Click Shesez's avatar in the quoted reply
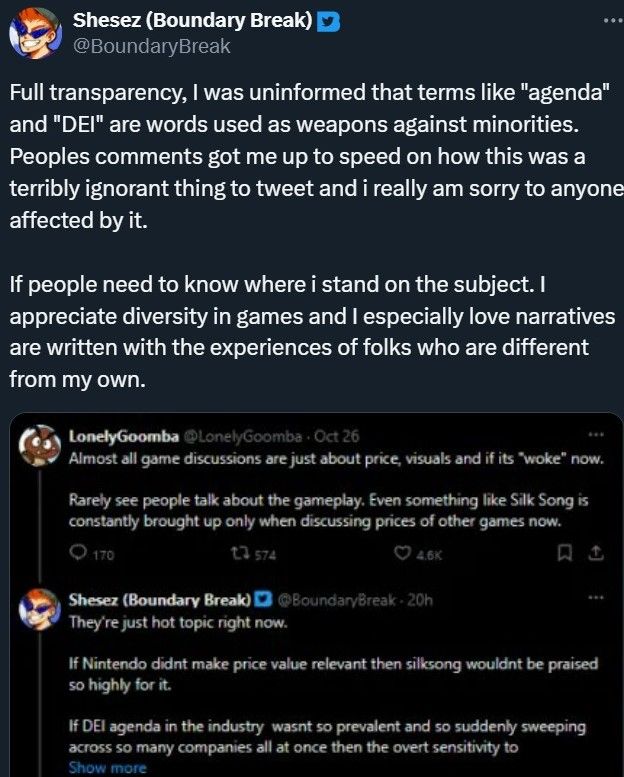 40,606
